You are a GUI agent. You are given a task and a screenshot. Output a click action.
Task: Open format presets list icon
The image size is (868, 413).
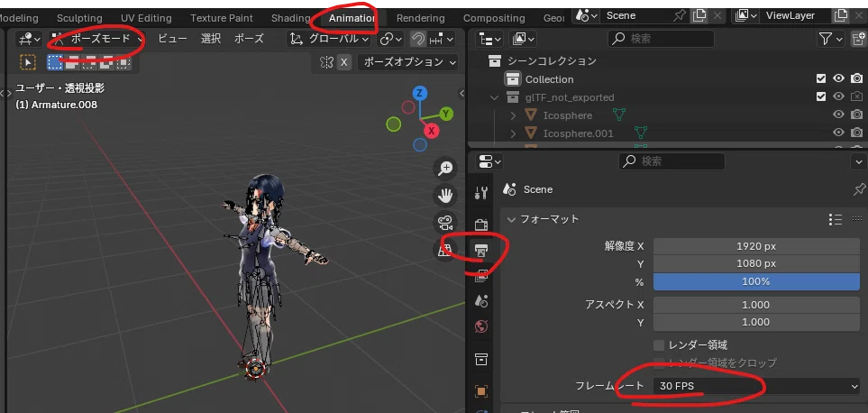[836, 219]
